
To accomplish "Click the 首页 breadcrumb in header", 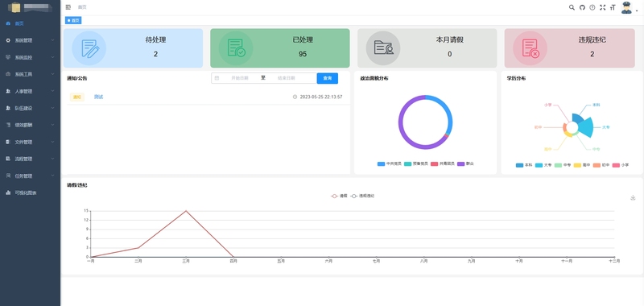I will (x=82, y=7).
